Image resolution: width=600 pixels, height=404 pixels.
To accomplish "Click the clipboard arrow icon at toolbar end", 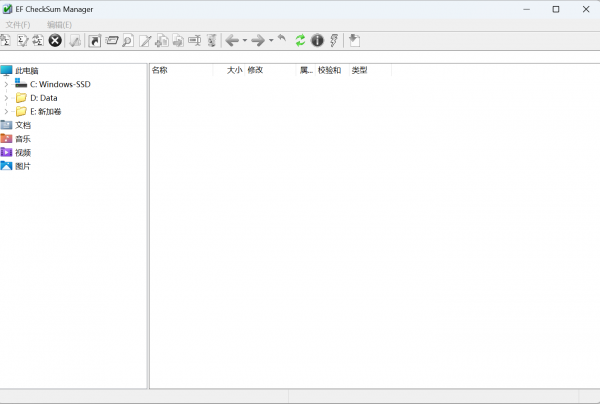I will tap(354, 41).
